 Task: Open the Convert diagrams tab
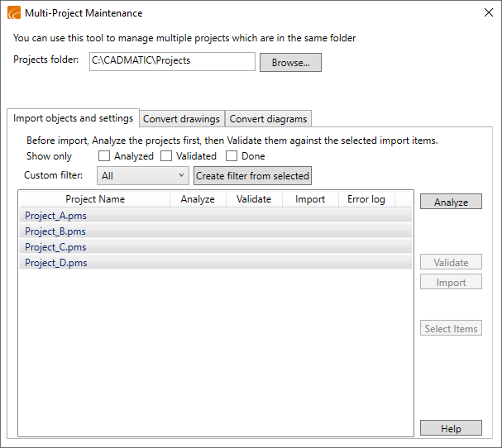click(x=268, y=119)
